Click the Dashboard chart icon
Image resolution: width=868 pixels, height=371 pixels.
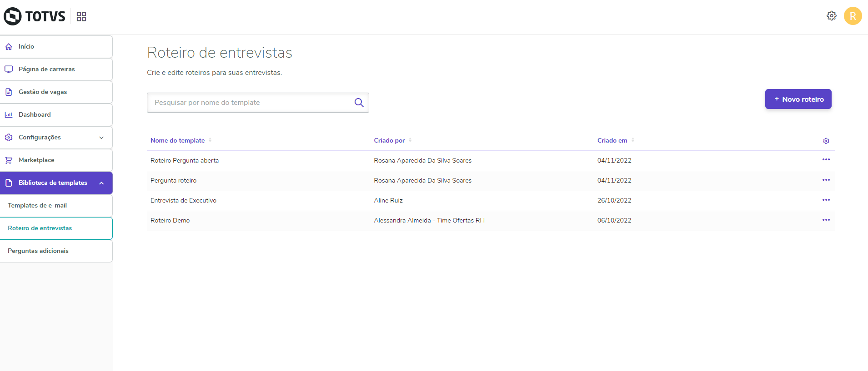[9, 115]
